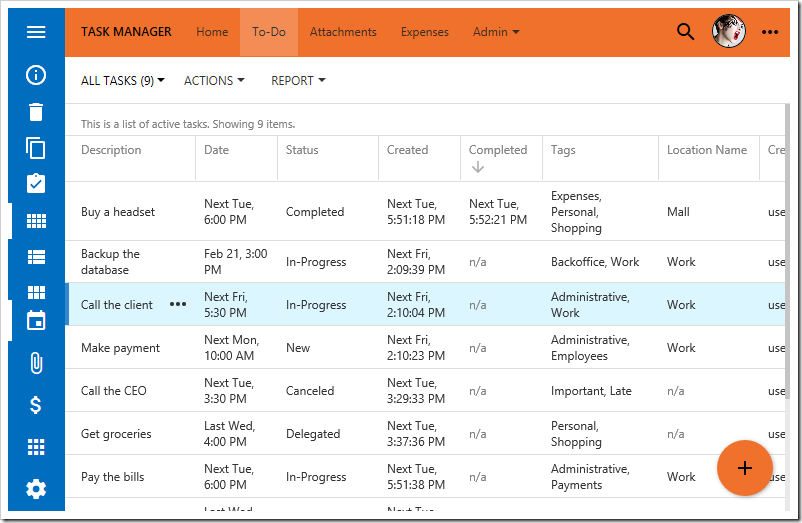Click the search magnifier icon

pyautogui.click(x=685, y=32)
